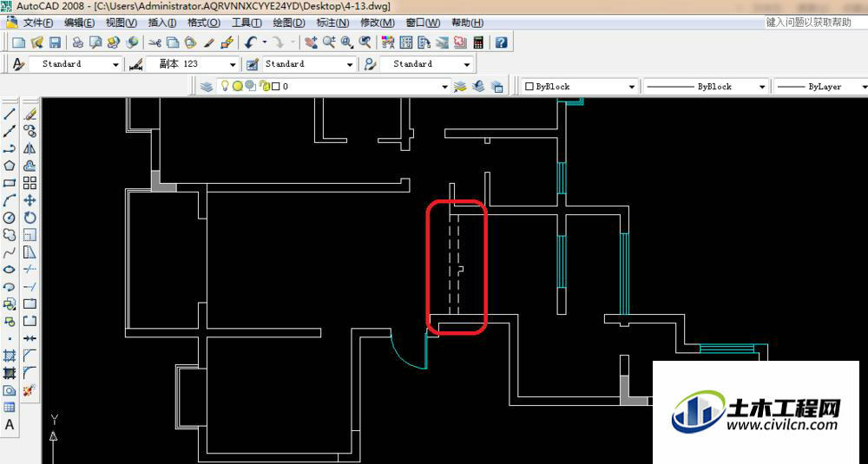Open the text style Standard dropdown
The height and width of the screenshot is (464, 868).
[x=74, y=64]
